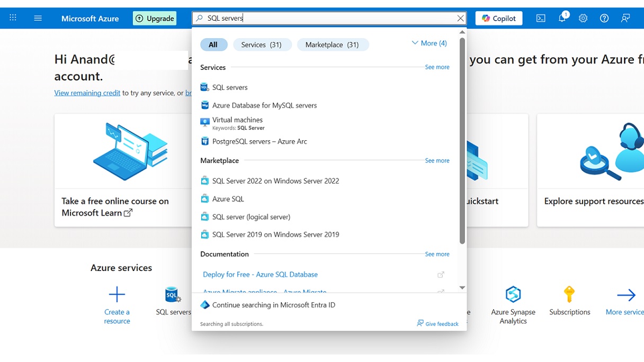Open the header feedback icon
644x362 pixels.
click(x=625, y=18)
